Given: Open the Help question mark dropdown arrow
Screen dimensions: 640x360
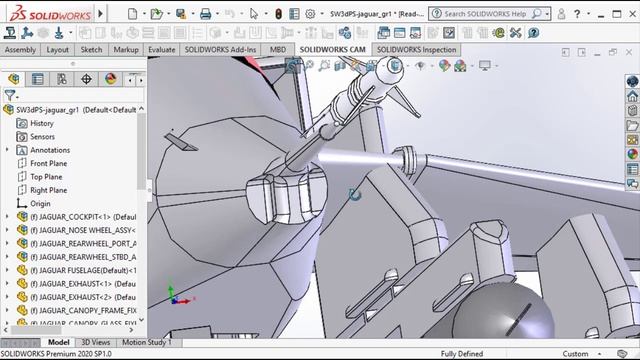Looking at the screenshot, I should pyautogui.click(x=588, y=14).
